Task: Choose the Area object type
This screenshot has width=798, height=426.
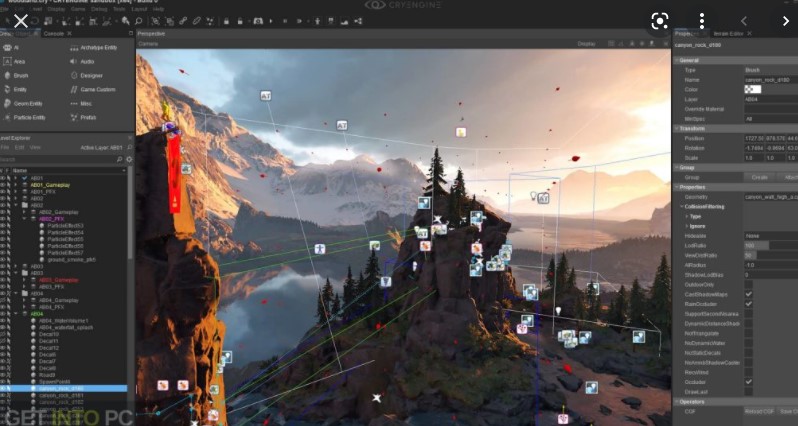Action: point(14,62)
